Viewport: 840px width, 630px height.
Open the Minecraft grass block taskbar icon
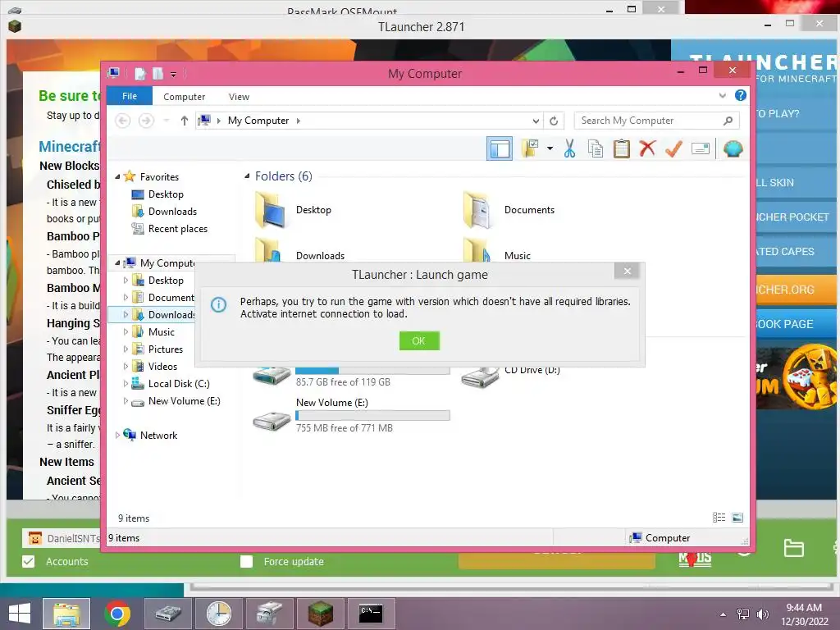pyautogui.click(x=321, y=614)
